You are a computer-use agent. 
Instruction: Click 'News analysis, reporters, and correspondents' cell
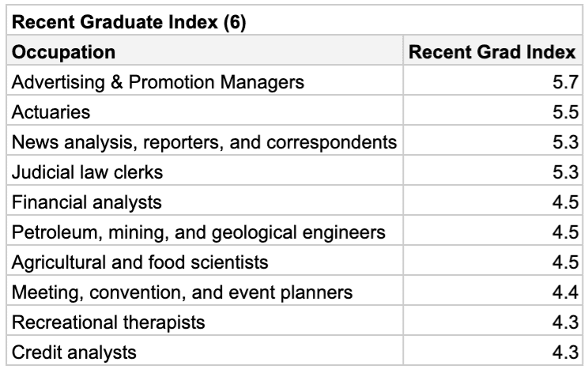click(x=203, y=142)
